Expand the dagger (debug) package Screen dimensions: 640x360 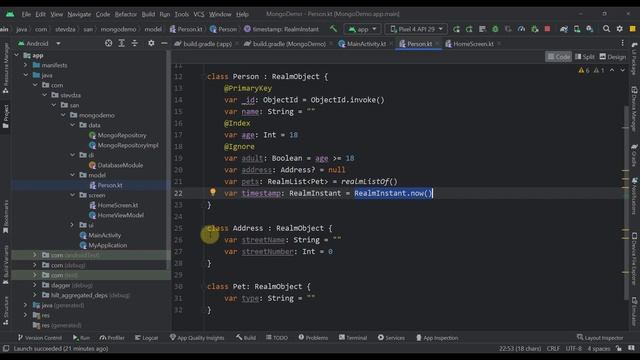(x=35, y=285)
